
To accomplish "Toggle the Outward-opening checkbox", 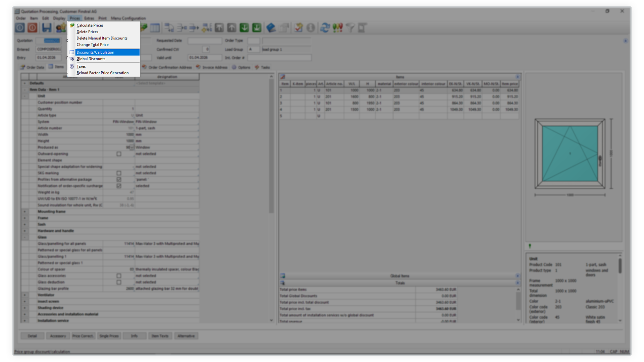I will point(119,154).
